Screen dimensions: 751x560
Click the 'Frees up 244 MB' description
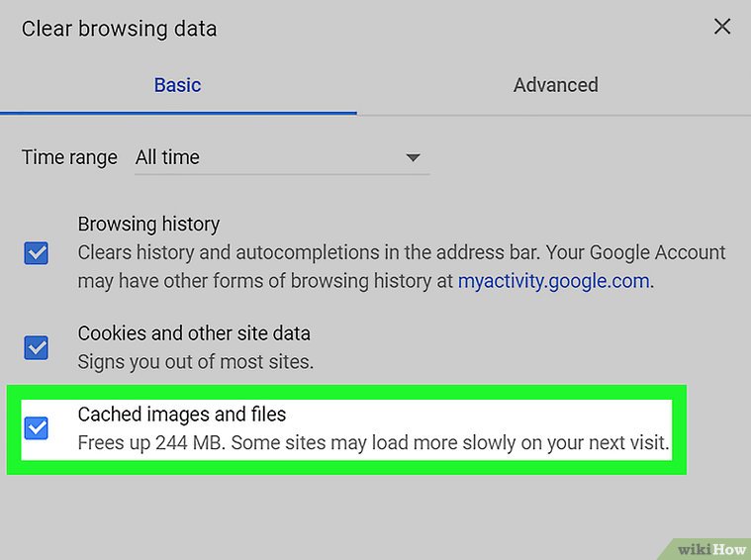pos(373,442)
